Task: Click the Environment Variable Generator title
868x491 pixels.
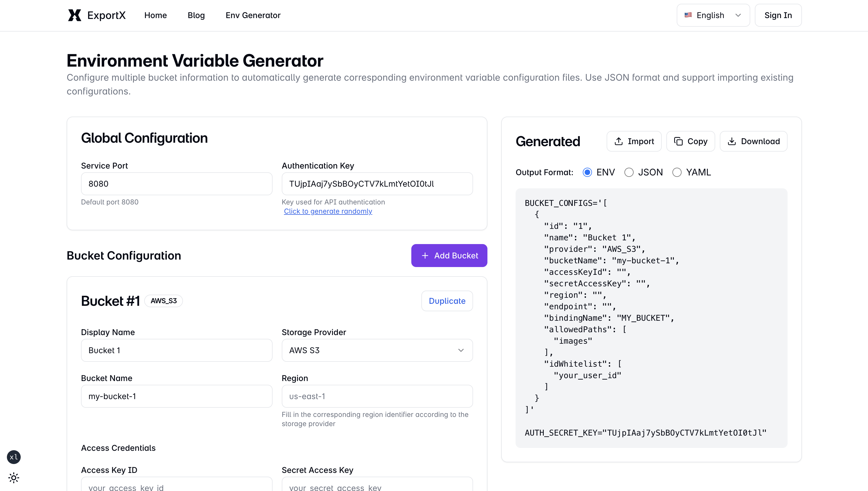Action: [195, 61]
